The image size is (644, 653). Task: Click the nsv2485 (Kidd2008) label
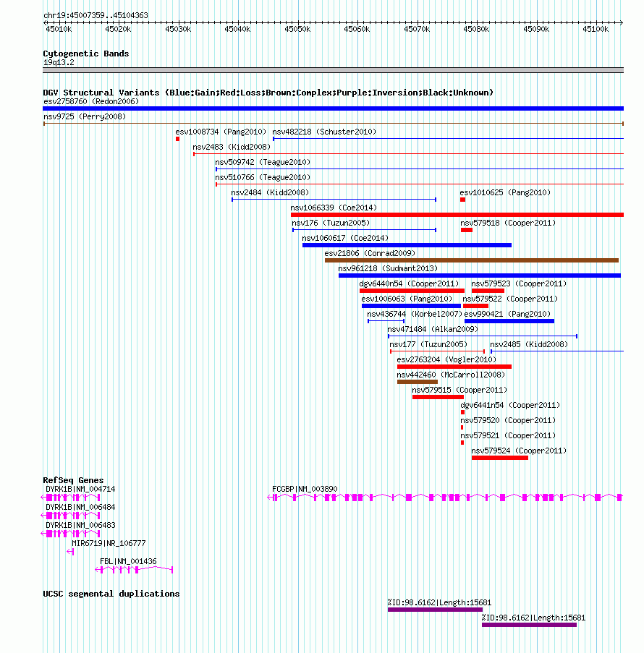tap(529, 345)
